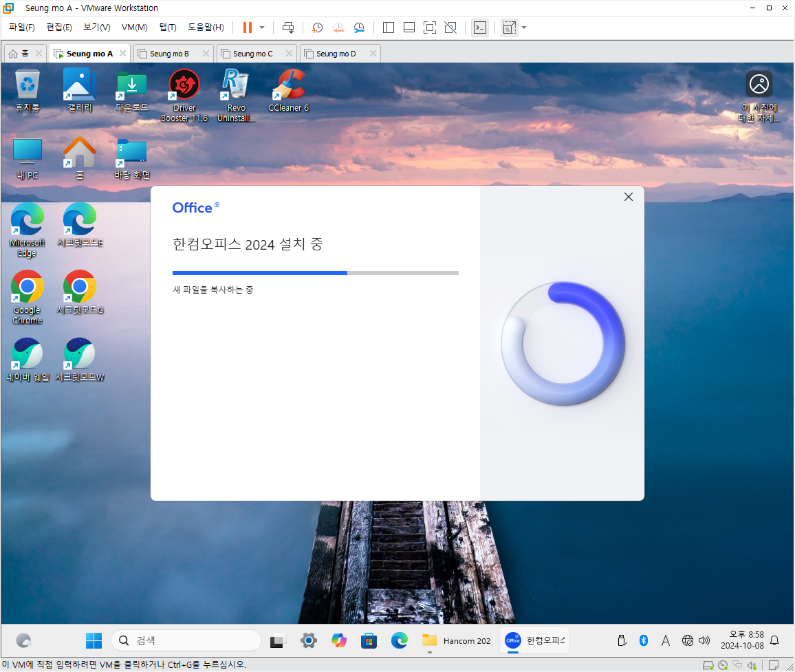
Task: Select the 바탕 화면 folder shortcut
Action: pyautogui.click(x=132, y=159)
